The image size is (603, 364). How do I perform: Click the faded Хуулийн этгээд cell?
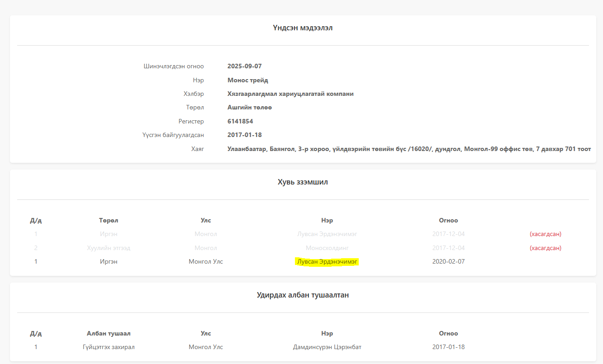pyautogui.click(x=109, y=248)
